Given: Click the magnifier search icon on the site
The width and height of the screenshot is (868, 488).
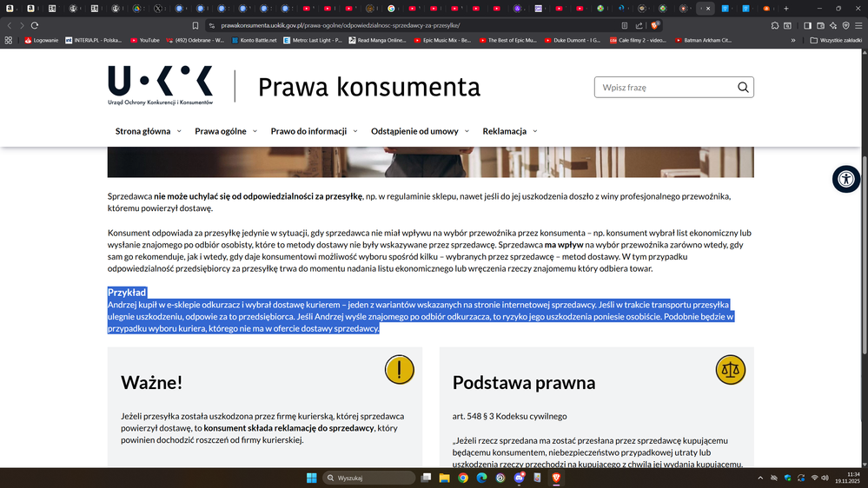Looking at the screenshot, I should point(743,88).
